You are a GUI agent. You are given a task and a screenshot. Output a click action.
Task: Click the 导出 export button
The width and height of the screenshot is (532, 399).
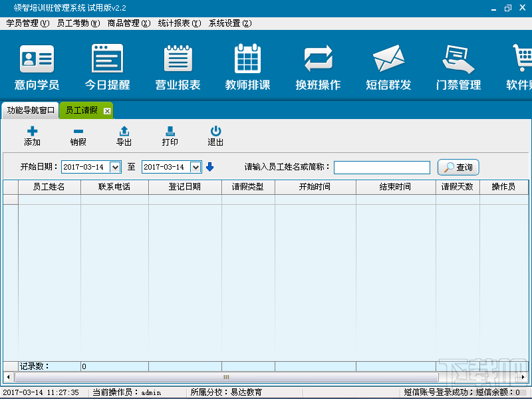pyautogui.click(x=124, y=136)
